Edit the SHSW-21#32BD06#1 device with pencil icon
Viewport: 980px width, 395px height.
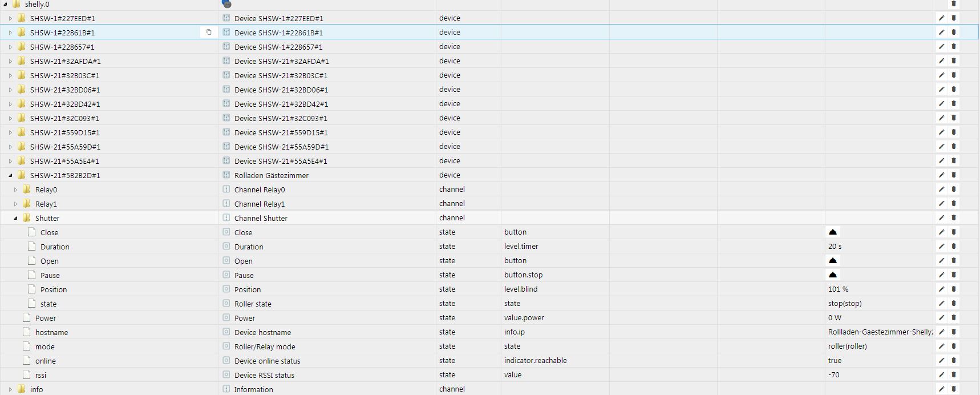941,90
